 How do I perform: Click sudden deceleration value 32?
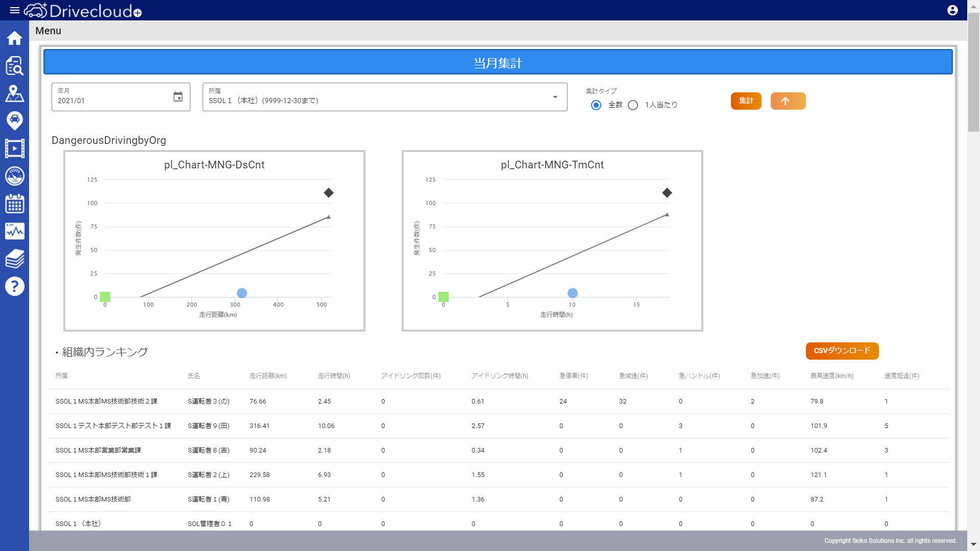click(x=623, y=402)
